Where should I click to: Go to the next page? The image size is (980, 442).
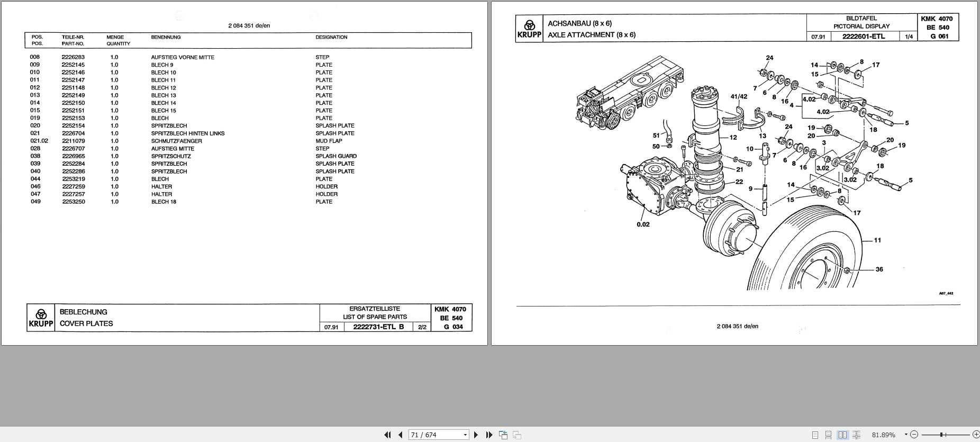click(x=476, y=435)
